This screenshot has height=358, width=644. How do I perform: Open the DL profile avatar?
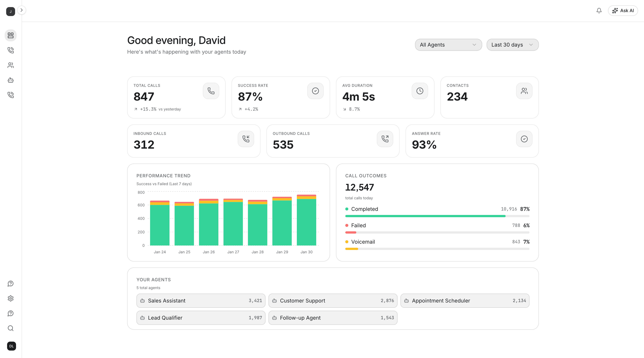click(11, 346)
